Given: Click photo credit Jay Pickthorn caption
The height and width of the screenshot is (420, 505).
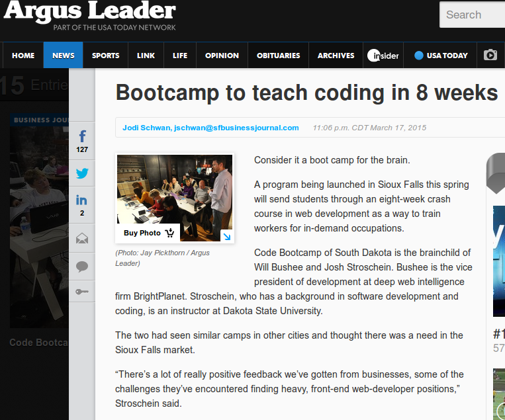Looking at the screenshot, I should (162, 258).
